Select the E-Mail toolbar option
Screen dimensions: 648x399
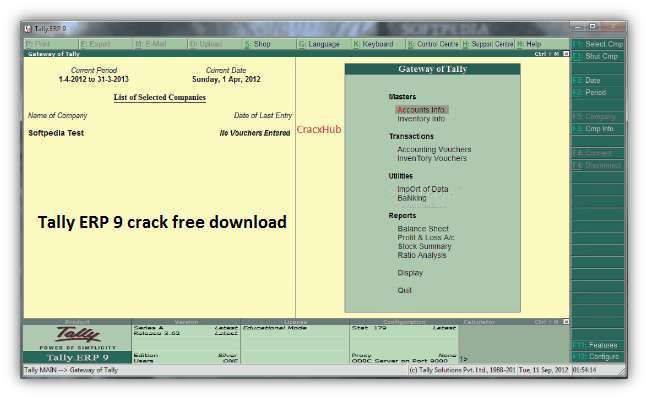(160, 44)
